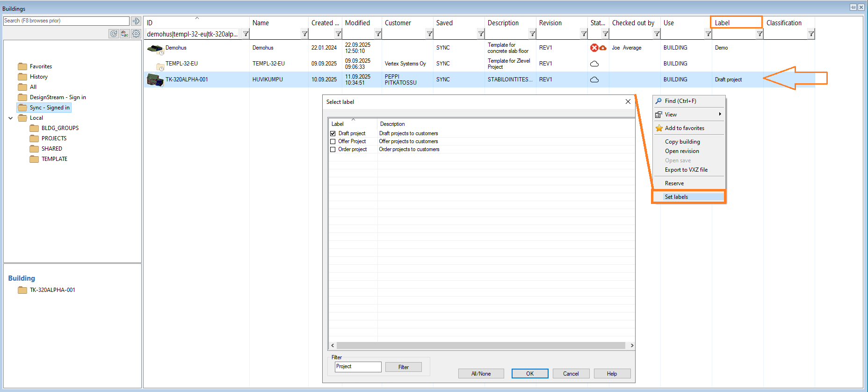868x392 pixels.
Task: Click the TK-320ALPHA-001 building thumbnail icon
Action: tap(154, 80)
